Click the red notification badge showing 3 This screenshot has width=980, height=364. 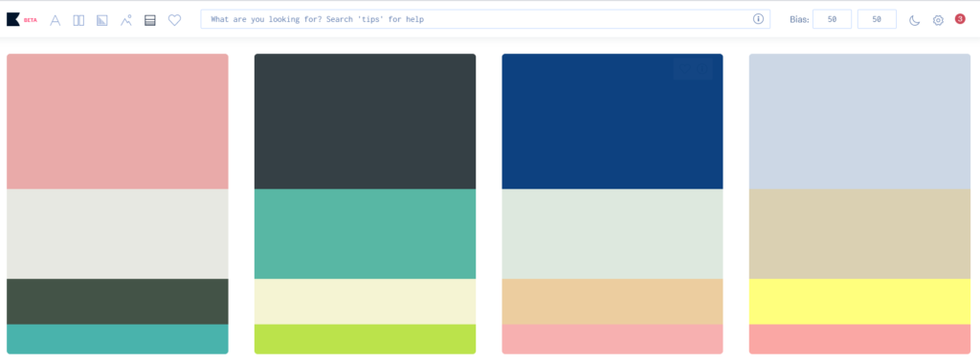click(960, 19)
